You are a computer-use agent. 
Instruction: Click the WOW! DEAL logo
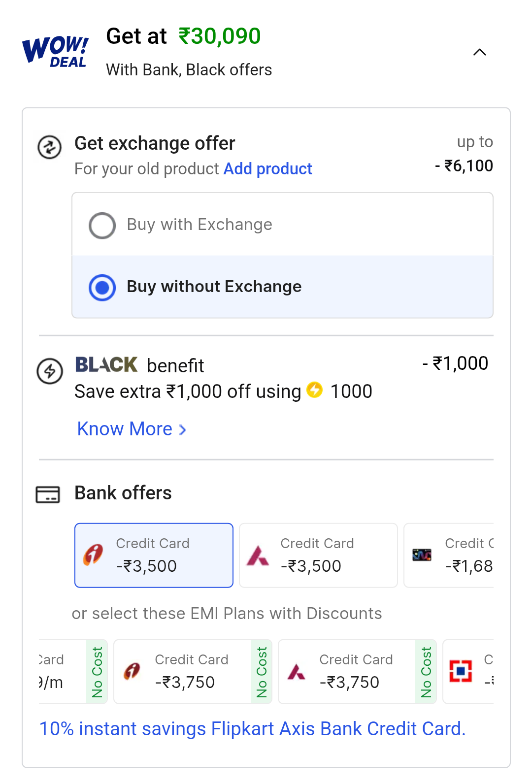[55, 52]
